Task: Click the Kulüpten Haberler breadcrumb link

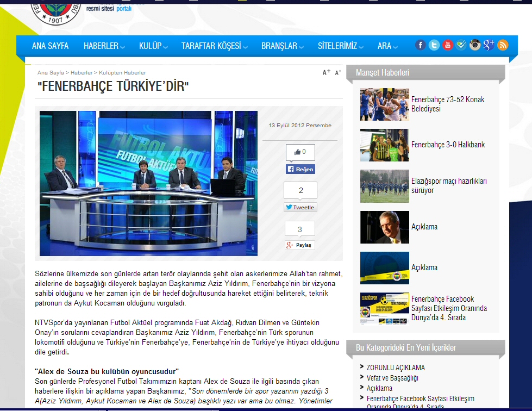Action: (x=122, y=72)
